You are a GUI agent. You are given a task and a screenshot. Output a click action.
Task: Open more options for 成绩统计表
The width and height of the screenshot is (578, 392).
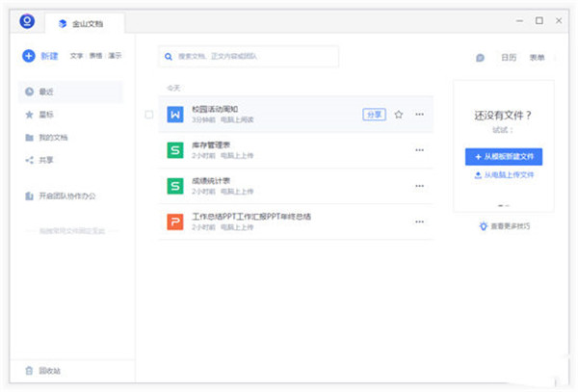[419, 186]
